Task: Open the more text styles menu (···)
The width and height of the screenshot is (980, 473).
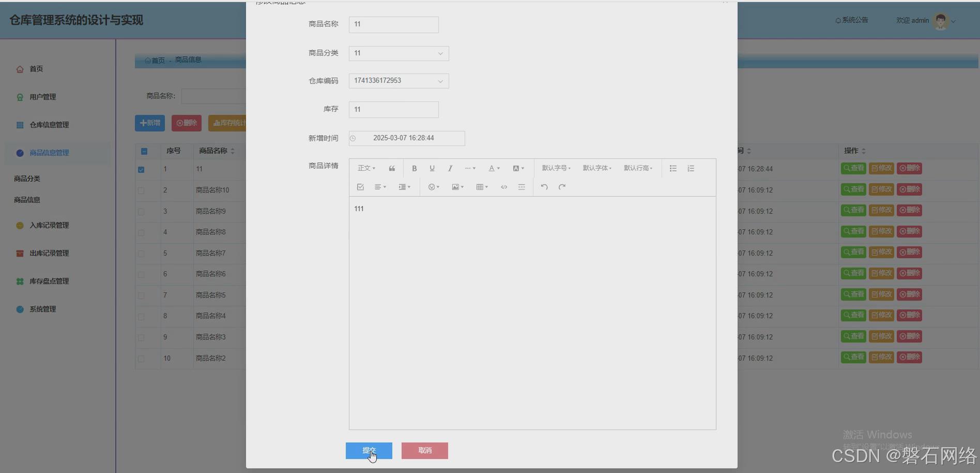Action: (x=470, y=168)
